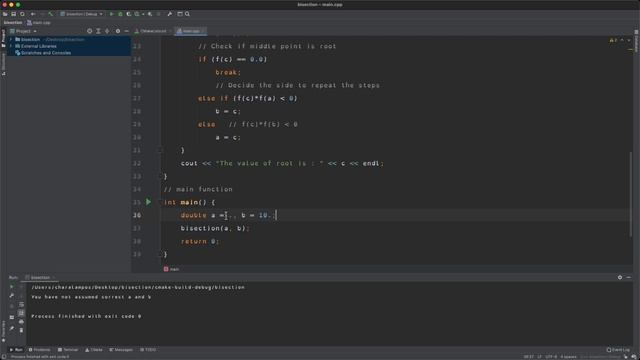This screenshot has width=640, height=360.
Task: Open the run anything window icon
Action: [180, 14]
